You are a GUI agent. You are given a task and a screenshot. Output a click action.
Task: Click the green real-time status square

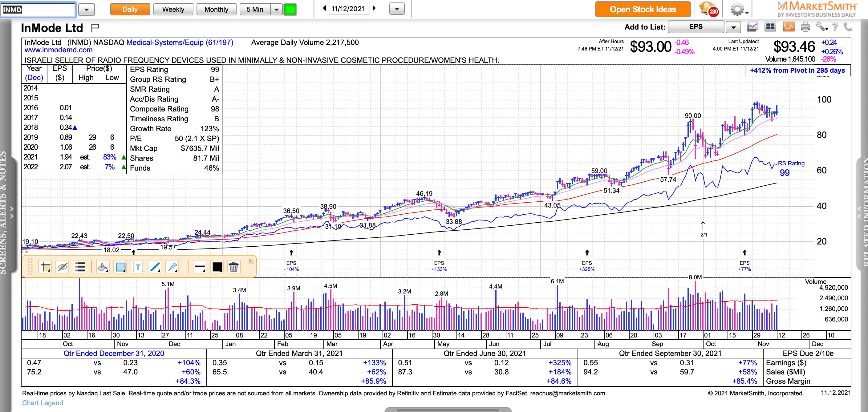pos(290,9)
